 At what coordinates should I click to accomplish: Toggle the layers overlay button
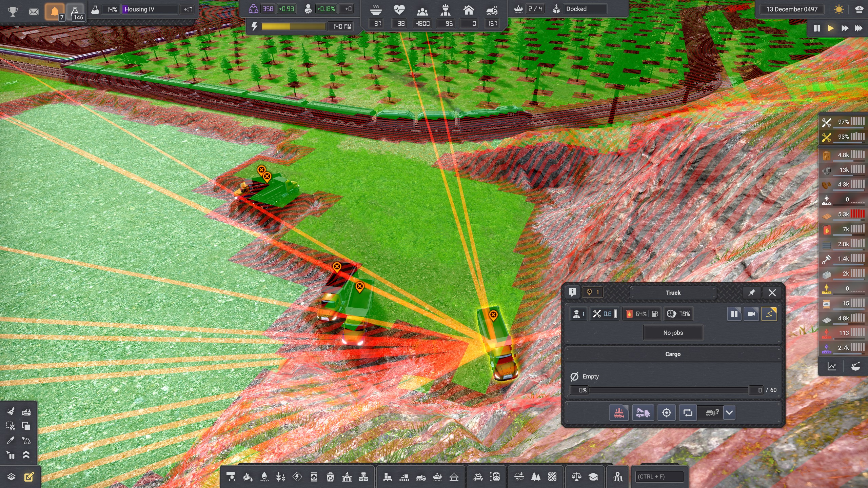point(11,477)
